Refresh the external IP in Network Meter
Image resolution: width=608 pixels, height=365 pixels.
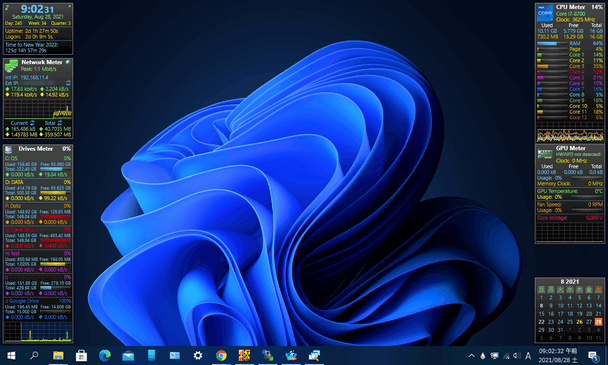68,83
